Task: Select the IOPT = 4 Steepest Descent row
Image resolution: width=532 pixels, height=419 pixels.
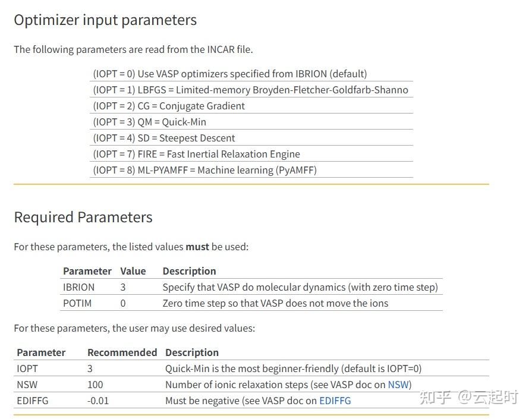Action: (x=164, y=138)
